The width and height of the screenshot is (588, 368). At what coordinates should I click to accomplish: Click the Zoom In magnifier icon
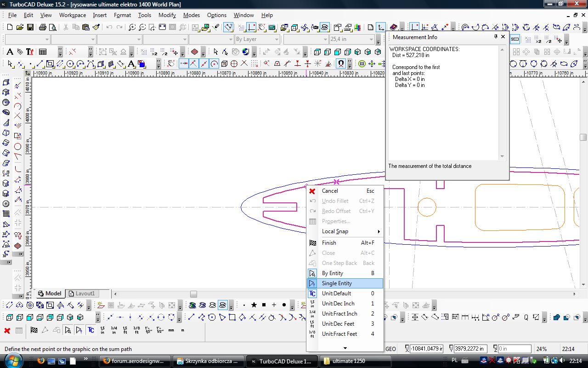[132, 28]
